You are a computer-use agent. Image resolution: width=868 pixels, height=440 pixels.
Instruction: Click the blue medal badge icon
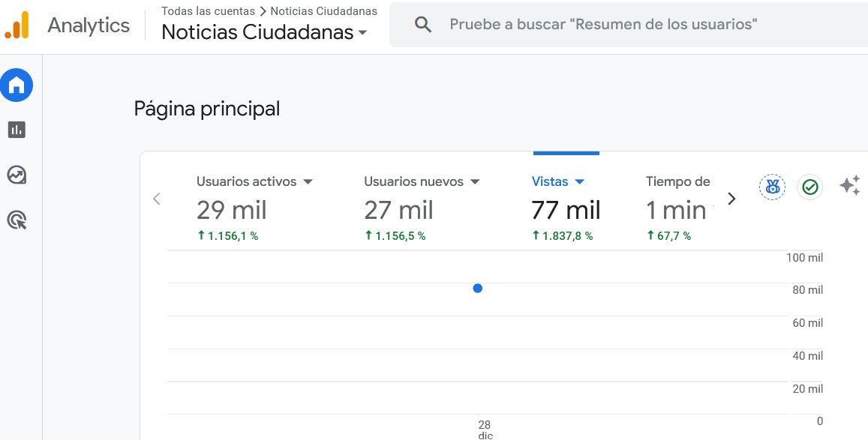771,187
